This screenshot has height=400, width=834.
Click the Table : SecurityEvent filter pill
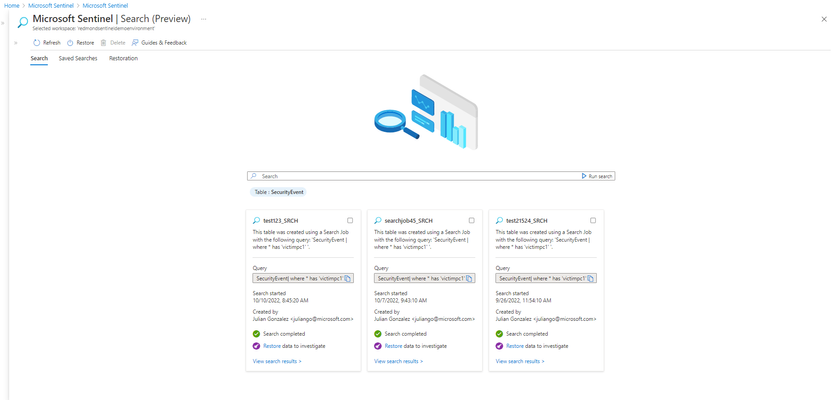point(278,192)
